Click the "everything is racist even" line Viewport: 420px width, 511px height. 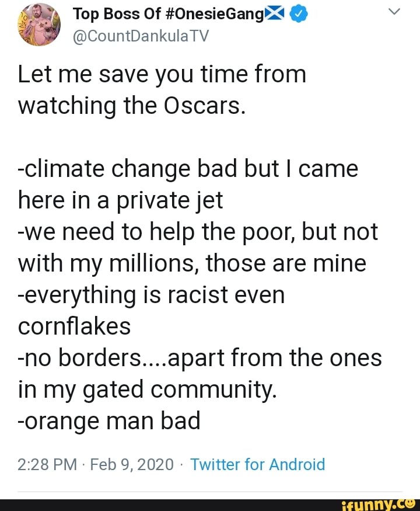pyautogui.click(x=152, y=295)
